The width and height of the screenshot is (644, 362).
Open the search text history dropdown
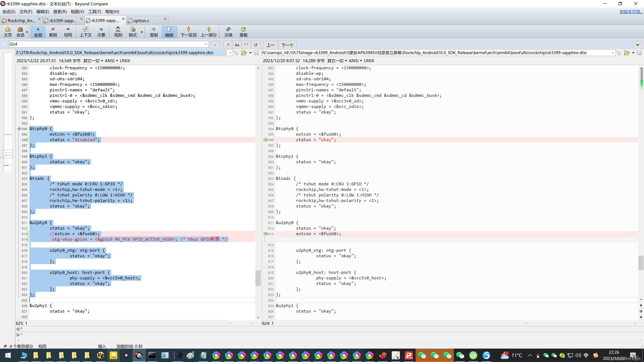coord(206,44)
